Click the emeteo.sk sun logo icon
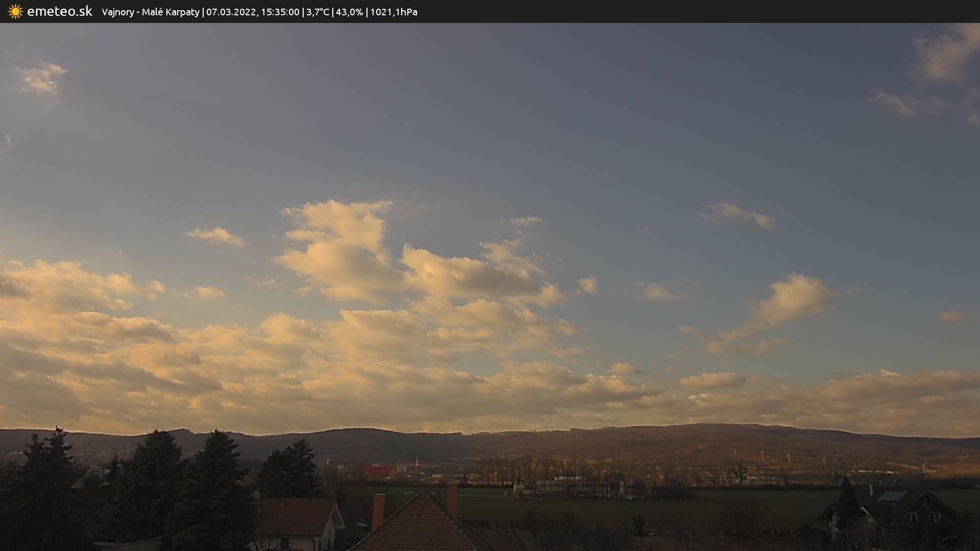The height and width of the screenshot is (551, 980). pyautogui.click(x=15, y=12)
